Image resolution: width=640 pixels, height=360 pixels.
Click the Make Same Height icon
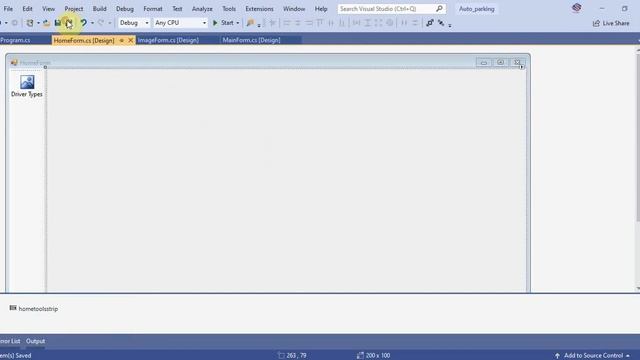coord(368,23)
